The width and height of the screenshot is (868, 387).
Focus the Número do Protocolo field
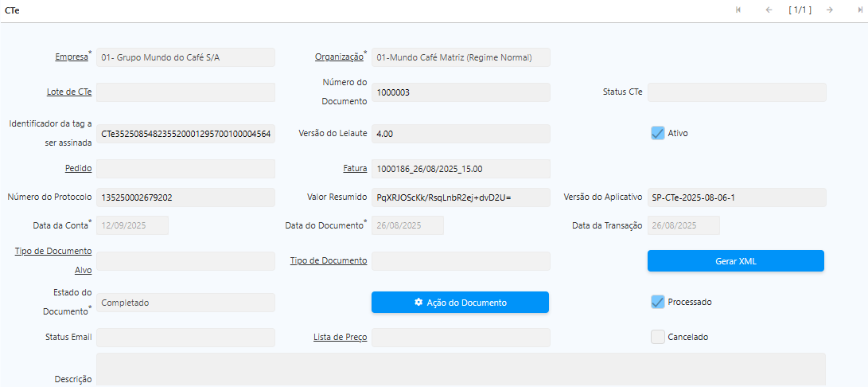pyautogui.click(x=185, y=197)
